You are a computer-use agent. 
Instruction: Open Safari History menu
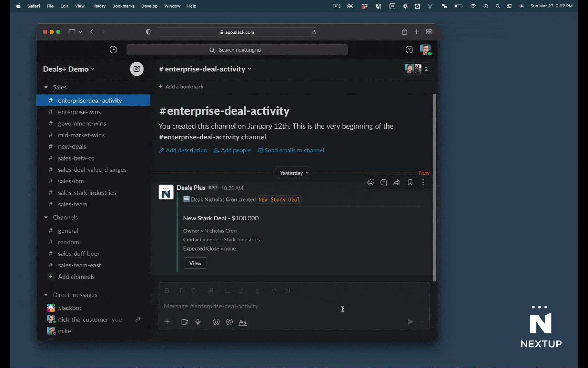pyautogui.click(x=98, y=6)
